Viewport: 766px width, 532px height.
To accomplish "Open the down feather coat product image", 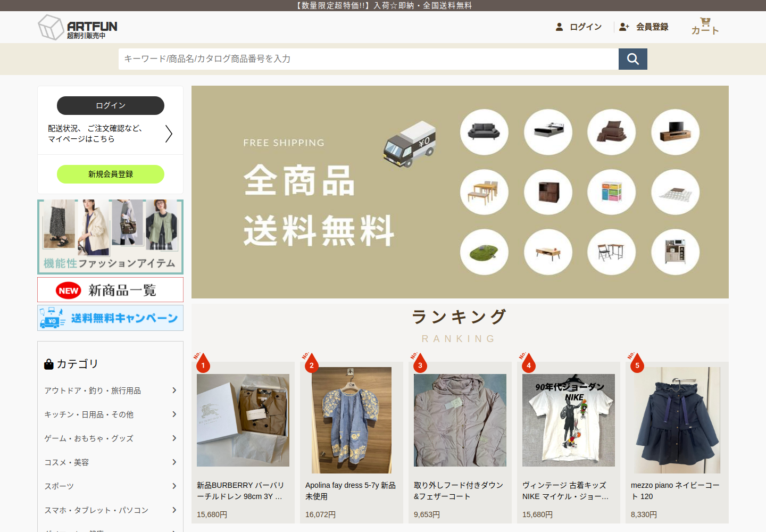I will [x=460, y=420].
